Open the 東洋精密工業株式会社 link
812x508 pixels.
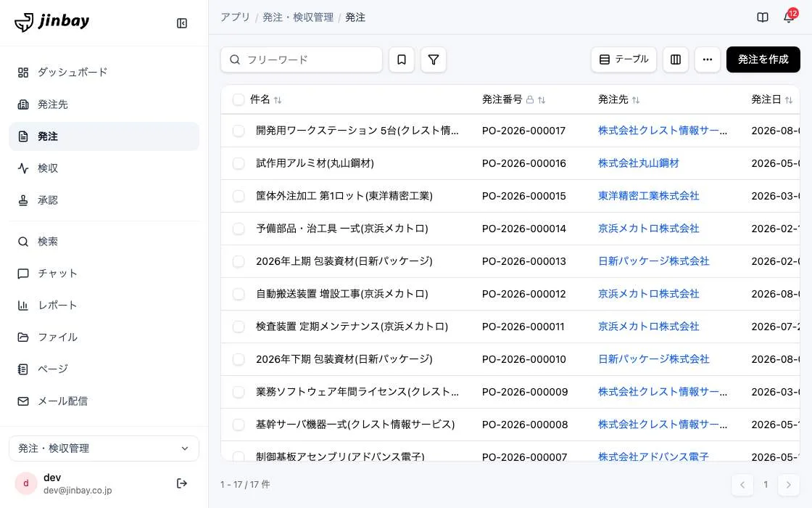(x=648, y=196)
